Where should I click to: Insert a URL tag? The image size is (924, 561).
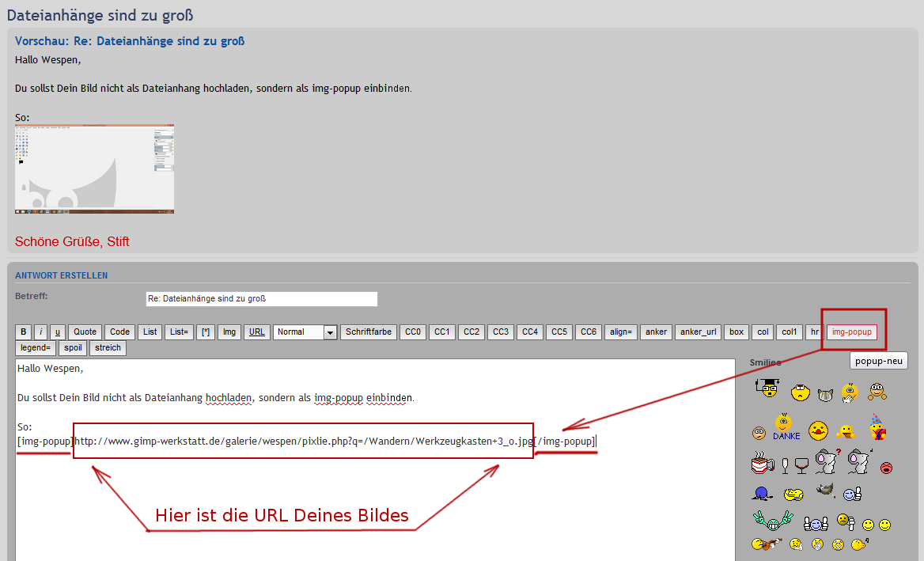[257, 332]
